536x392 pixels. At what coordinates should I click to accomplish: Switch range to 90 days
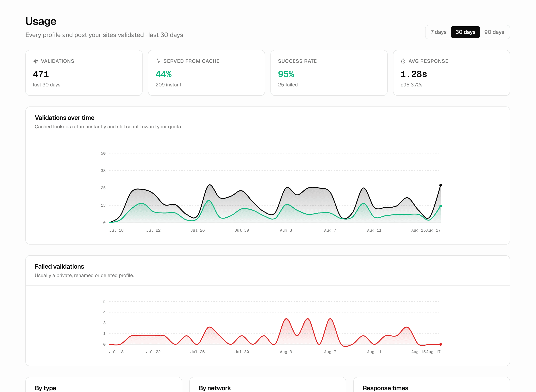click(x=494, y=32)
